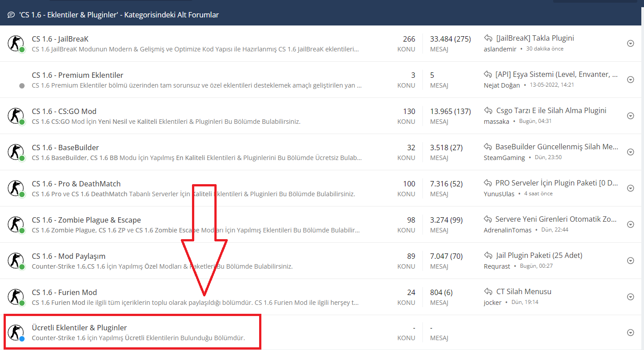The image size is (644, 350).
Task: Click the CS 1.6 - CS:GO Mod forum icon
Action: coord(16,116)
